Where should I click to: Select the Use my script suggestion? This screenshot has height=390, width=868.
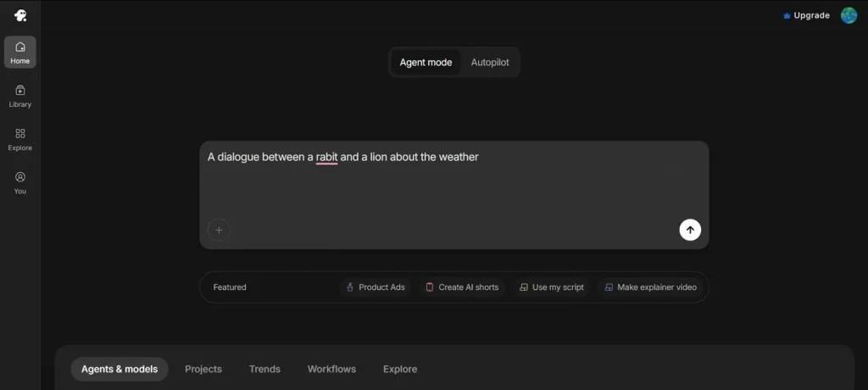(551, 287)
